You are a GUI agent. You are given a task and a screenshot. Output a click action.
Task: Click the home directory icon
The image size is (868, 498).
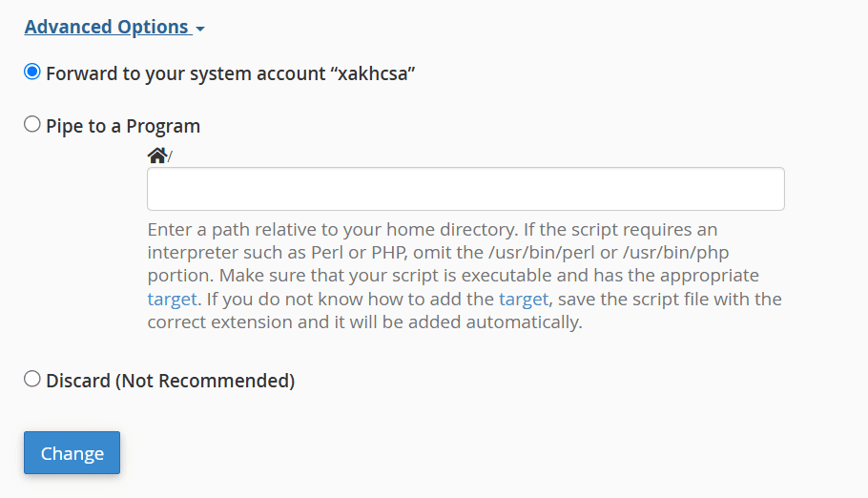[156, 155]
